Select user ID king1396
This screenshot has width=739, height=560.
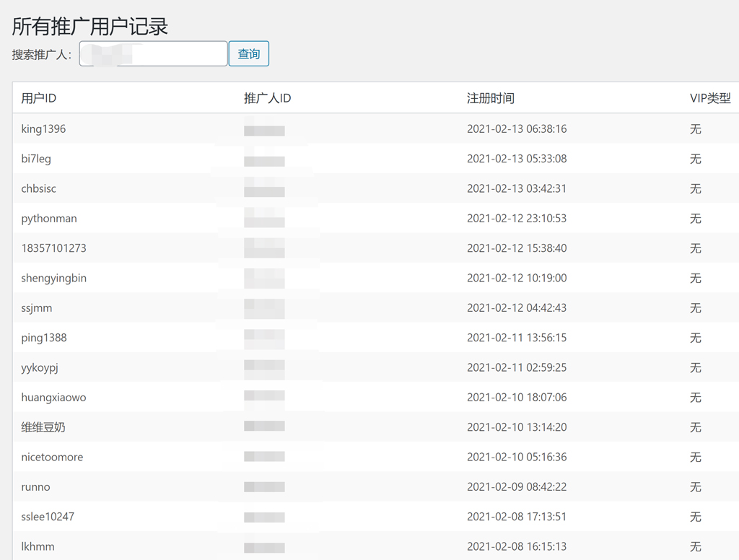[43, 128]
